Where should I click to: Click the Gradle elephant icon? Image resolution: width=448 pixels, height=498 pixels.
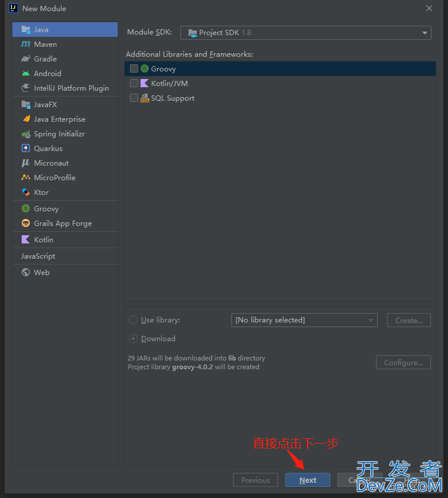[x=26, y=59]
